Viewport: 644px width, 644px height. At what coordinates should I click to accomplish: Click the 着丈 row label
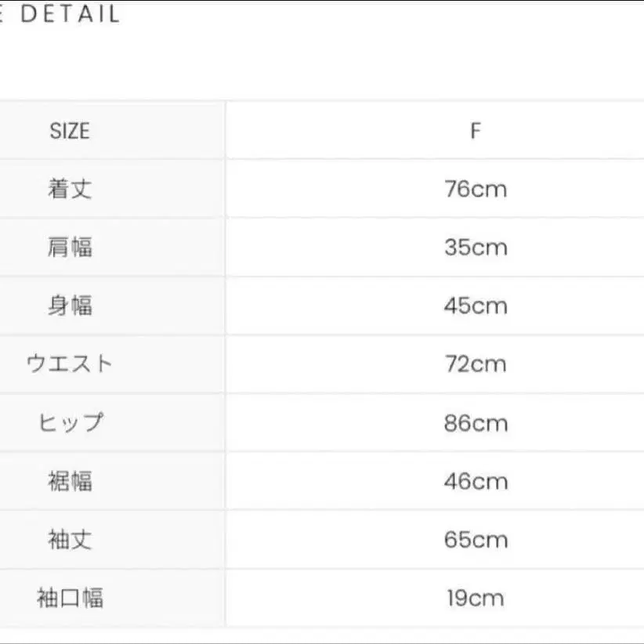coord(70,189)
